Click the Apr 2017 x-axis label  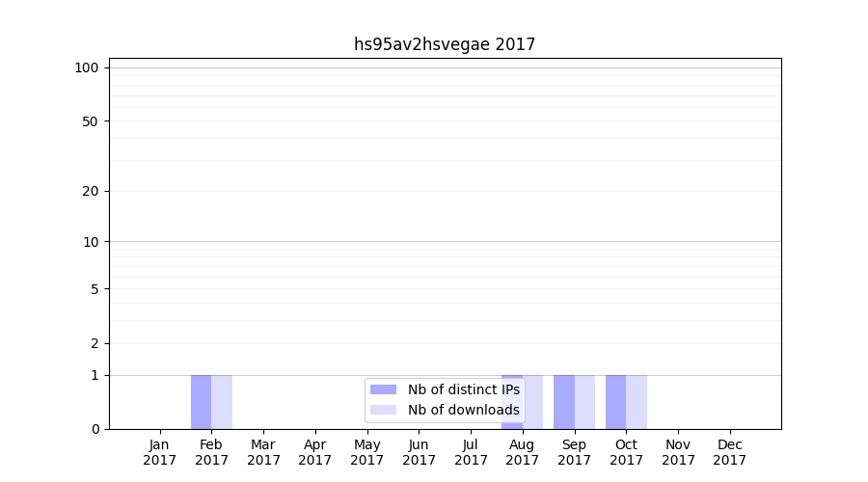coord(315,452)
